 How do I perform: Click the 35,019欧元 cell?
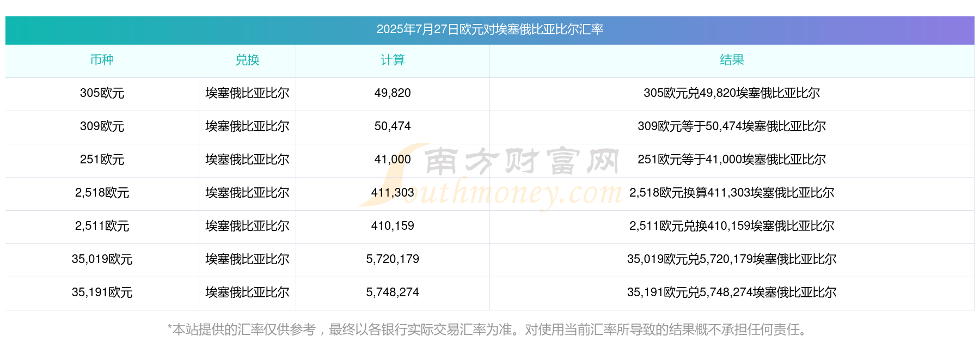(x=102, y=259)
